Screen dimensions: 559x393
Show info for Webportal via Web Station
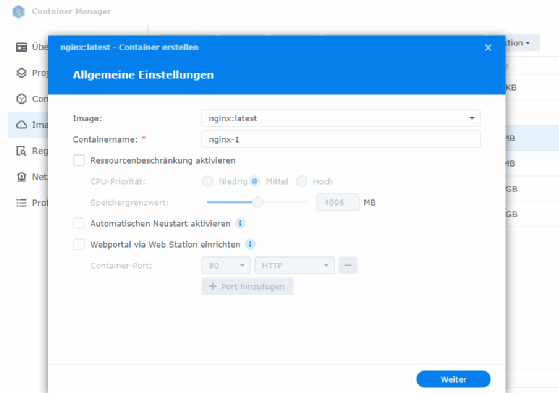(x=250, y=244)
